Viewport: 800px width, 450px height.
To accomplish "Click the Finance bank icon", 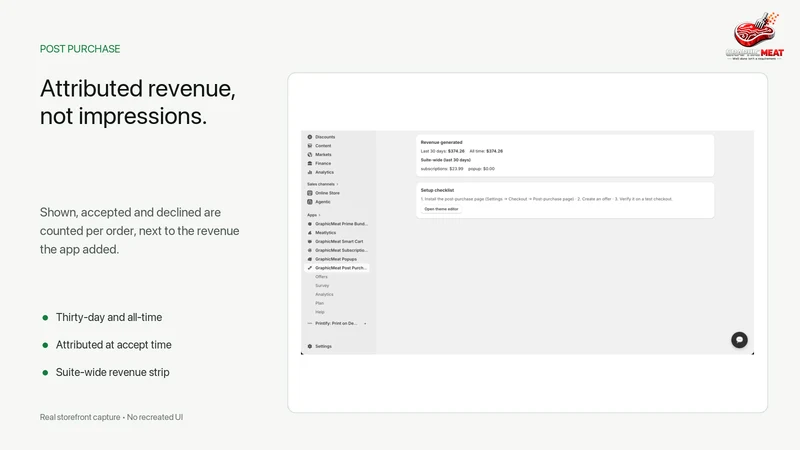I will (310, 163).
